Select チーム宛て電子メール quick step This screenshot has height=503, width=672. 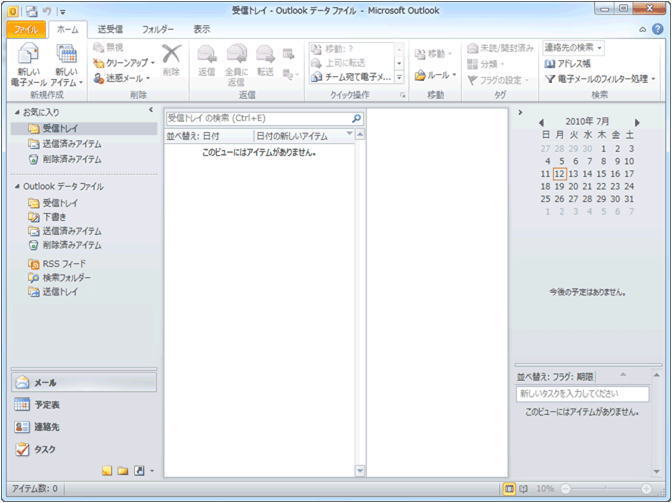pos(351,77)
